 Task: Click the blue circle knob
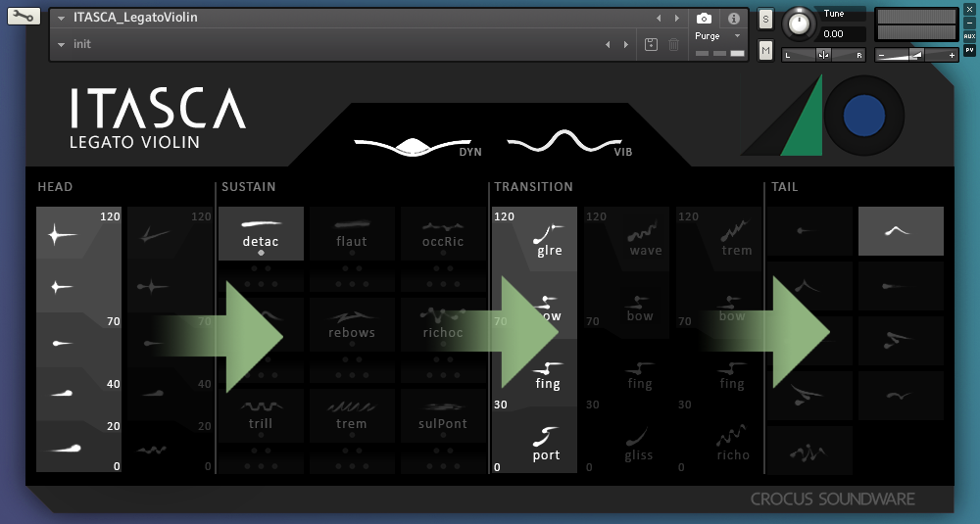(x=863, y=116)
